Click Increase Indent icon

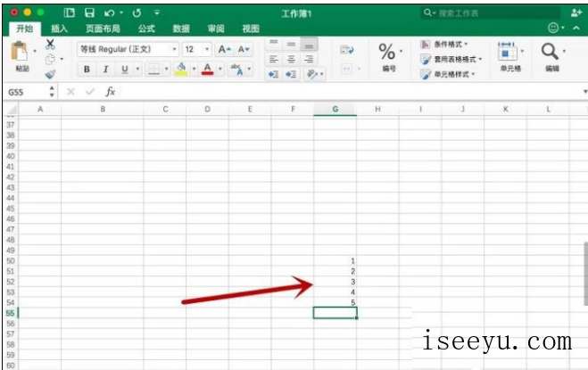tap(291, 74)
